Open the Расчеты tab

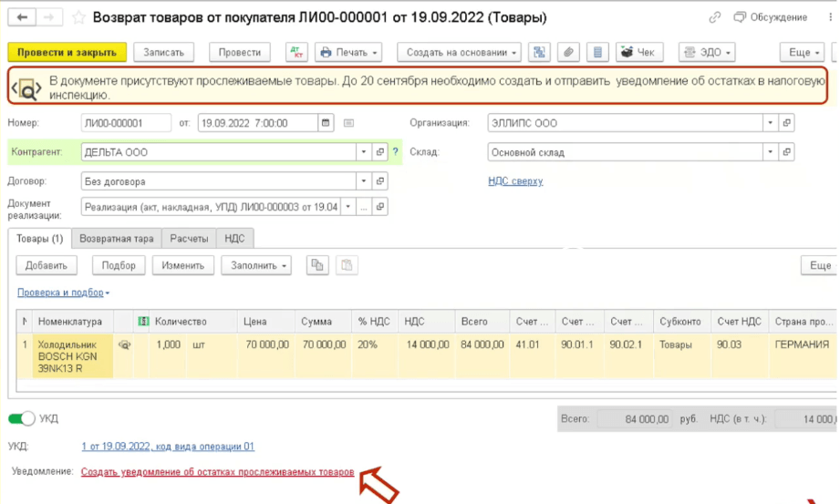click(189, 239)
